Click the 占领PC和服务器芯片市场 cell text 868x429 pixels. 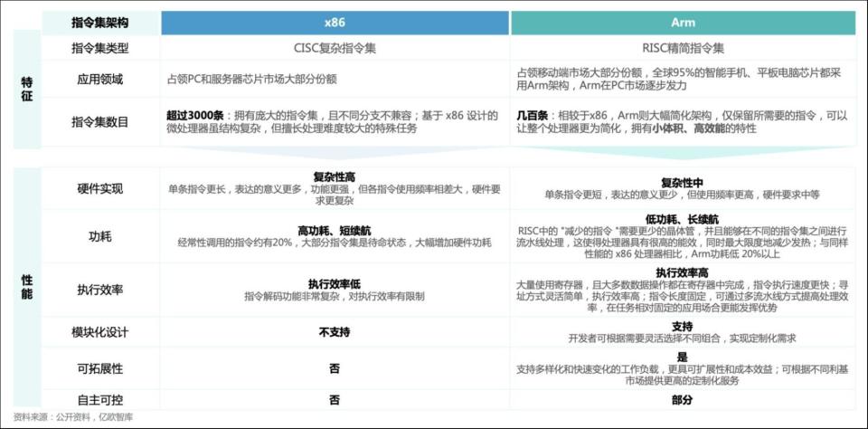(251, 80)
